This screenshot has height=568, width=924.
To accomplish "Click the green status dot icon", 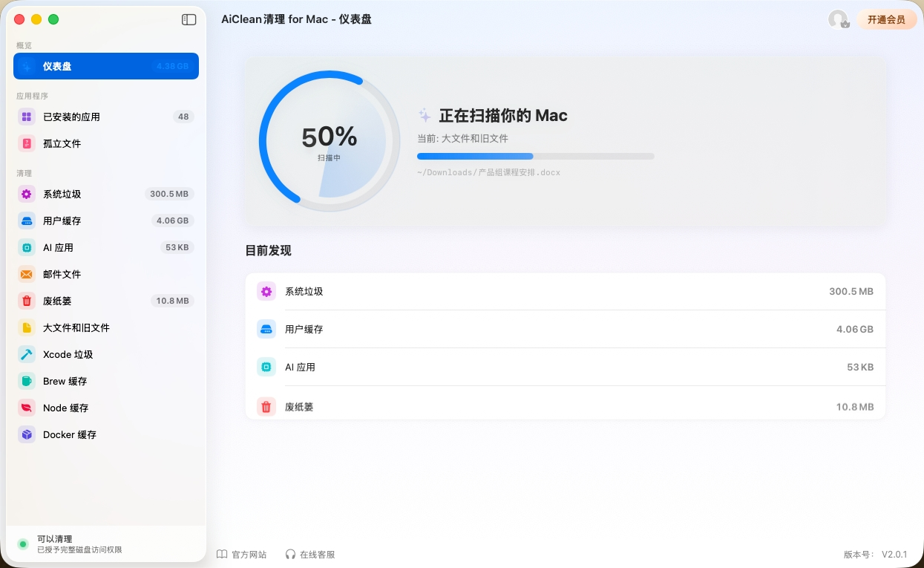I will 23,544.
